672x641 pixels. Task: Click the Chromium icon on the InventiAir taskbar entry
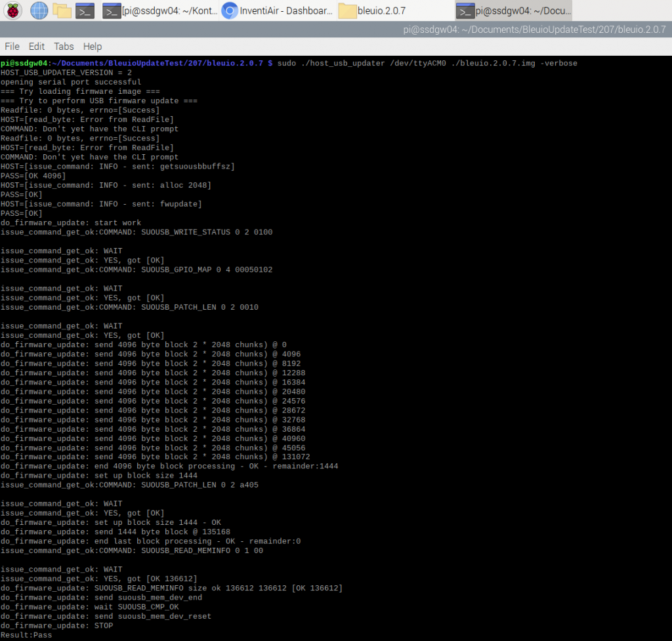229,10
